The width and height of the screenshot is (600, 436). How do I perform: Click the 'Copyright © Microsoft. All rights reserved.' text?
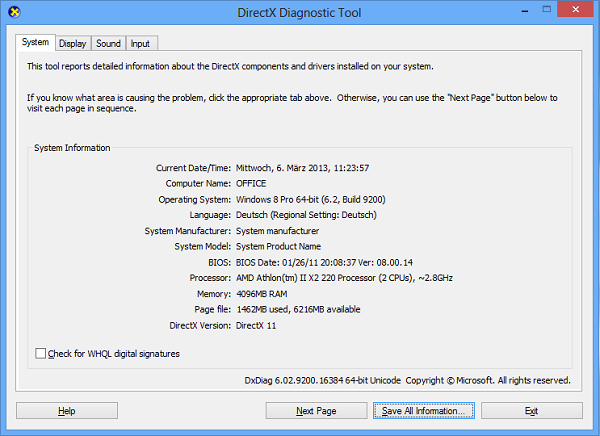point(488,380)
